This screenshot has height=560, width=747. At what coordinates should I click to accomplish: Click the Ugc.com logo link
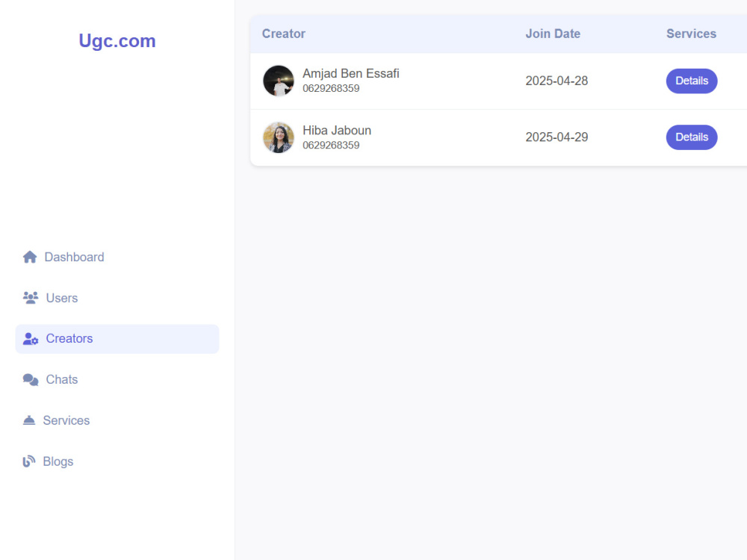pyautogui.click(x=117, y=41)
